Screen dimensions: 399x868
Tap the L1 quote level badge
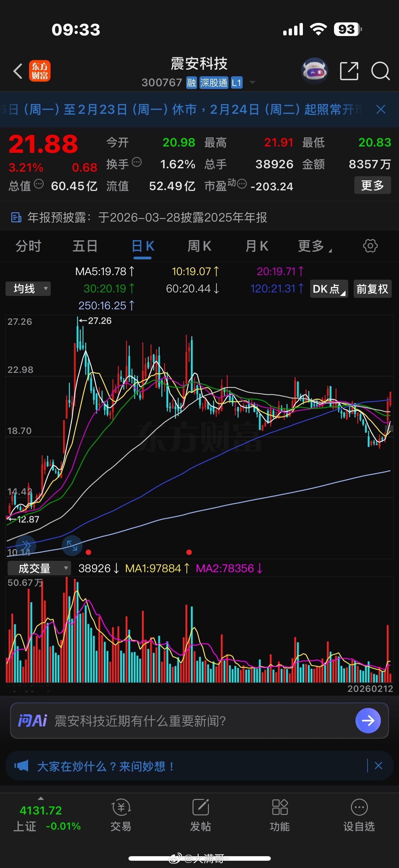237,83
